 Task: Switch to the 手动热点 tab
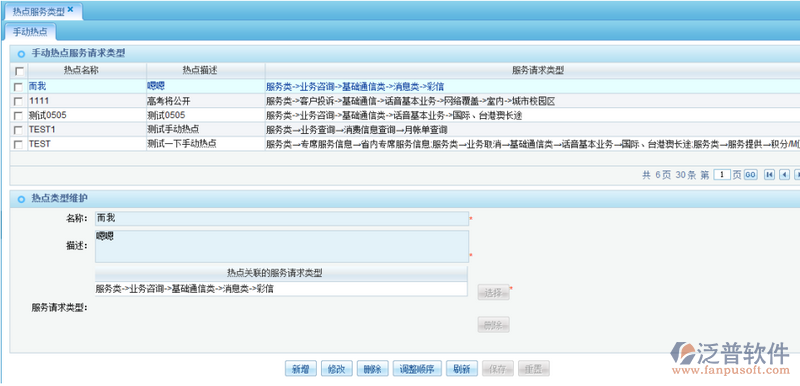(30, 32)
